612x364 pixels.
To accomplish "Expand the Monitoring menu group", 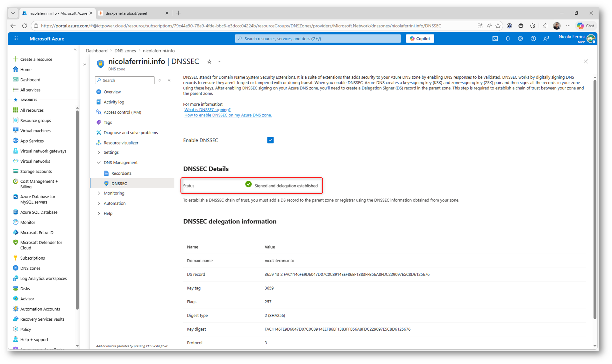I will pyautogui.click(x=114, y=193).
